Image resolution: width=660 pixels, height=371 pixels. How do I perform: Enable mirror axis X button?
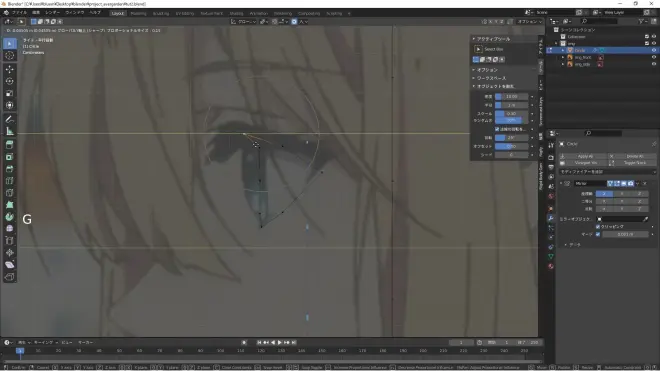click(604, 194)
